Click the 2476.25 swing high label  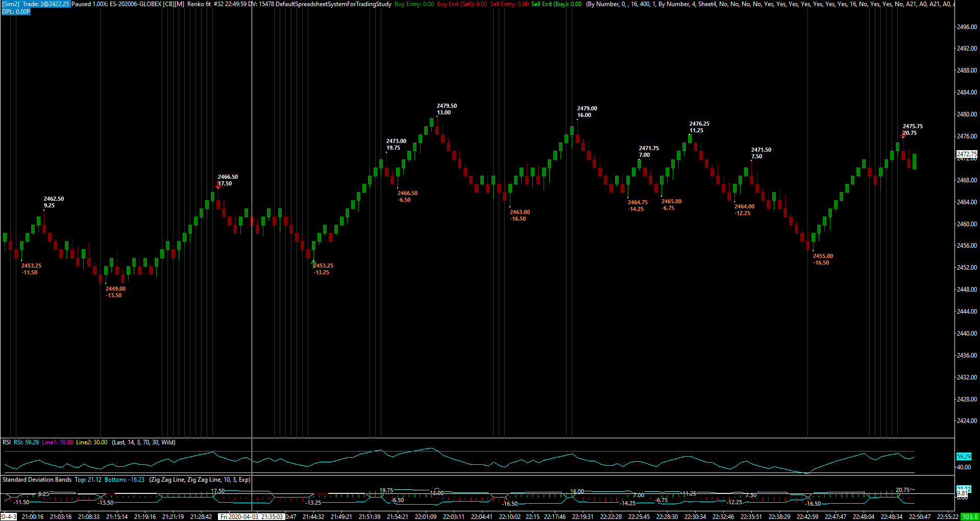click(699, 124)
